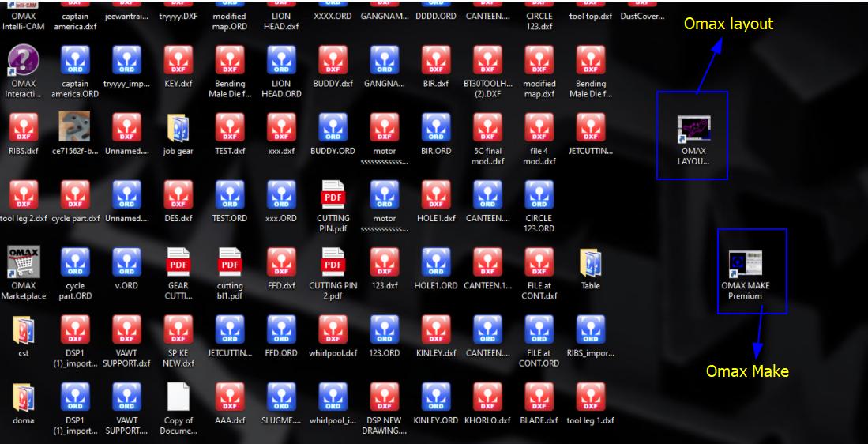Select the cycle part.dxf file icon

(75, 195)
